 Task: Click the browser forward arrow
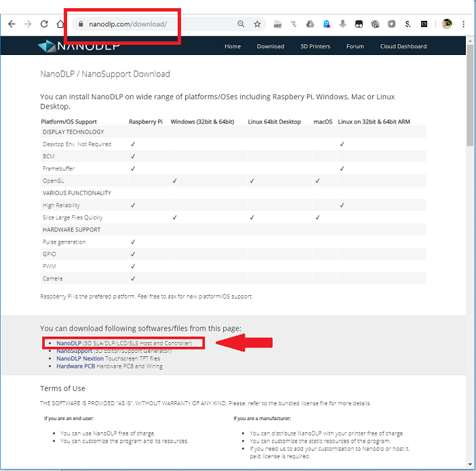click(x=28, y=24)
